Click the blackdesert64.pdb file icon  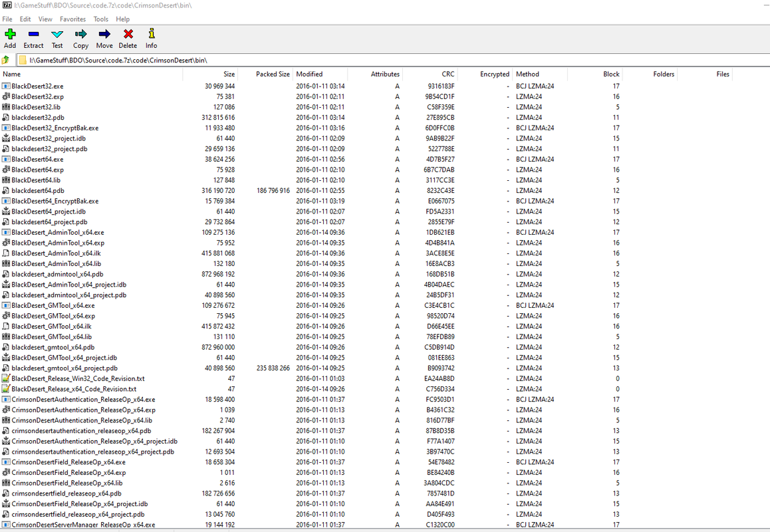tap(6, 190)
